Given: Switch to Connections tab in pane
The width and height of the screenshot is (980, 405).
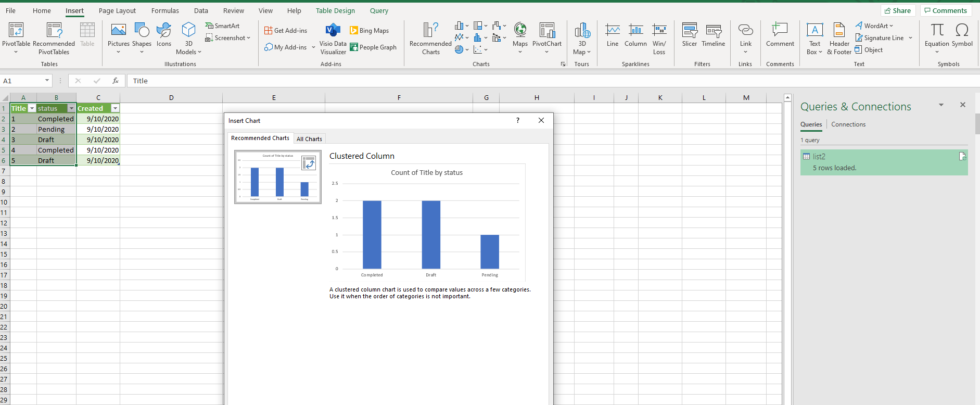Looking at the screenshot, I should pyautogui.click(x=848, y=124).
